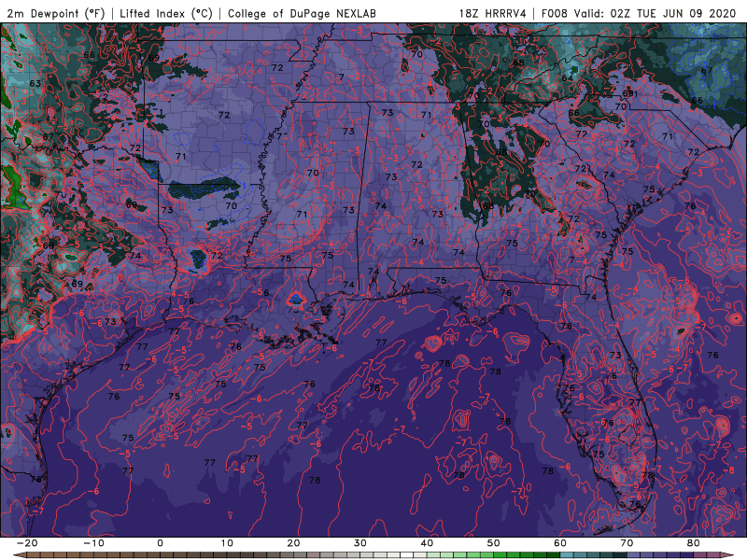747x560 pixels.
Task: Click the '20' tick on the color scale
Action: [x=293, y=543]
